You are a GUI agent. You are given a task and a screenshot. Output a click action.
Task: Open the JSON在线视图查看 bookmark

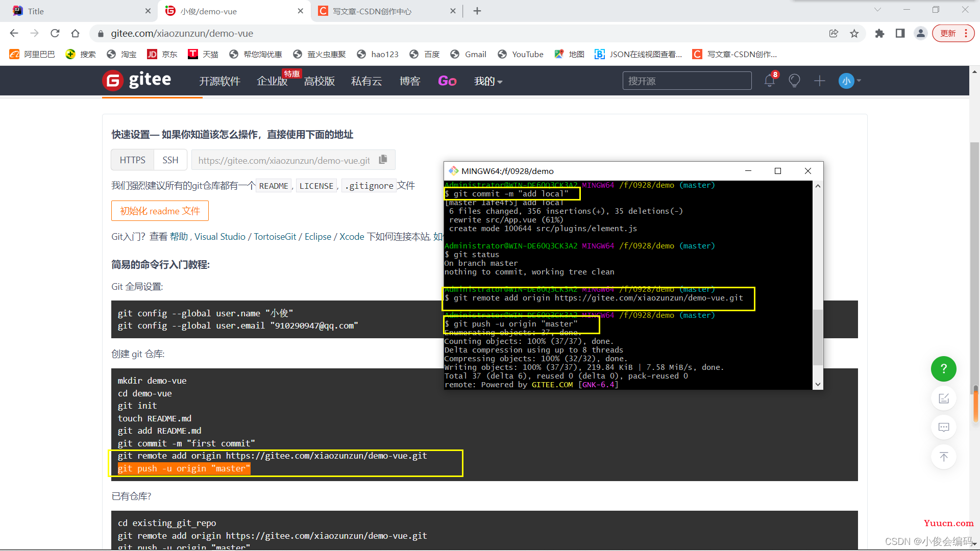[639, 54]
